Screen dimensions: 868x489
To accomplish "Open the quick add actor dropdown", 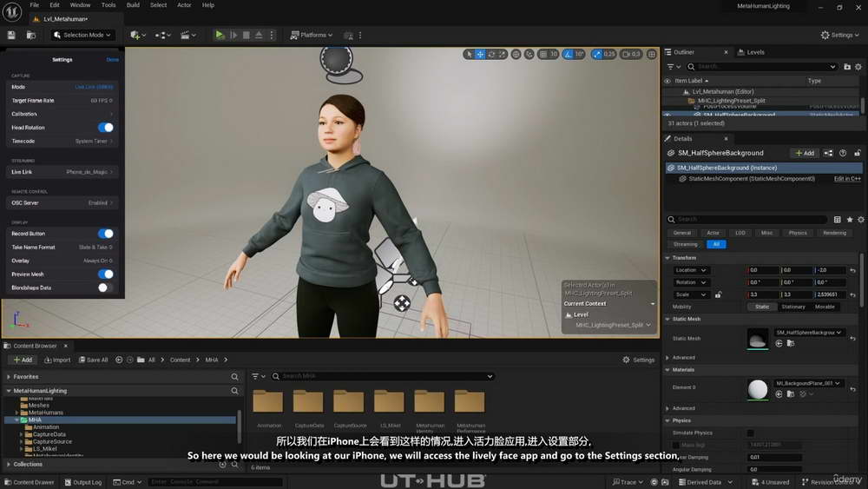I will click(x=137, y=35).
